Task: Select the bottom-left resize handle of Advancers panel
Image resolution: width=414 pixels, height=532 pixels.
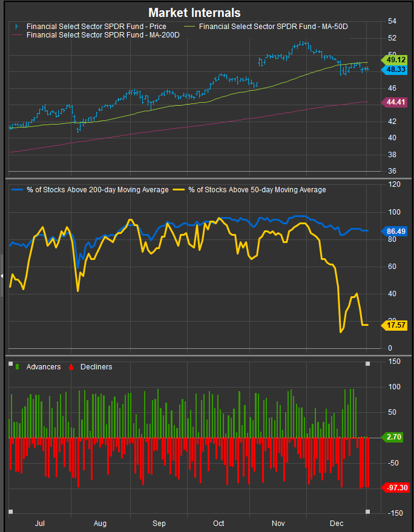Action: (10, 512)
